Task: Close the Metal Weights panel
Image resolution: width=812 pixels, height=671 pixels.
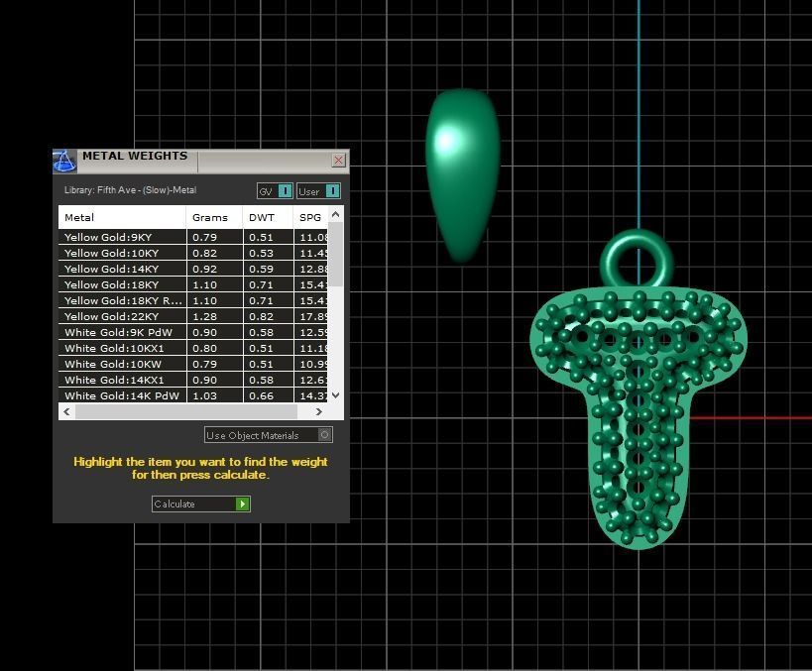Action: pos(338,160)
